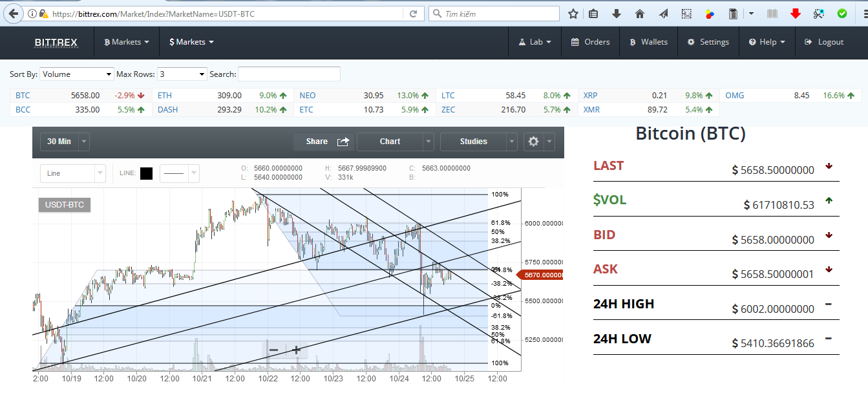Open the 30 Min interval dropdown
Image resolution: width=868 pixels, height=393 pixels.
[x=65, y=141]
